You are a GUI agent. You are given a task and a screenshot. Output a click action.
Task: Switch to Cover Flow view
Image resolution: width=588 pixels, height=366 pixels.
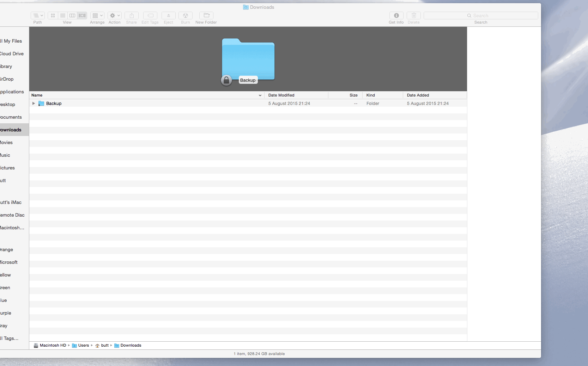pyautogui.click(x=82, y=15)
